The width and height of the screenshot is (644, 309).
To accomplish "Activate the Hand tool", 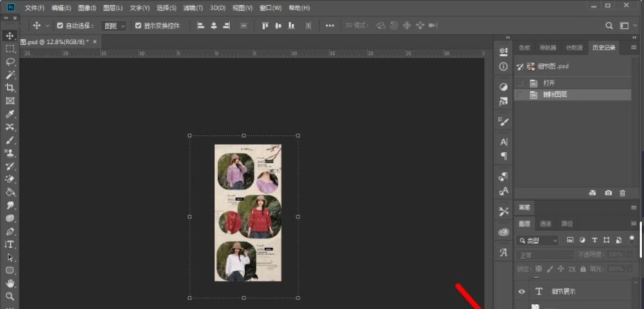I will 10,283.
